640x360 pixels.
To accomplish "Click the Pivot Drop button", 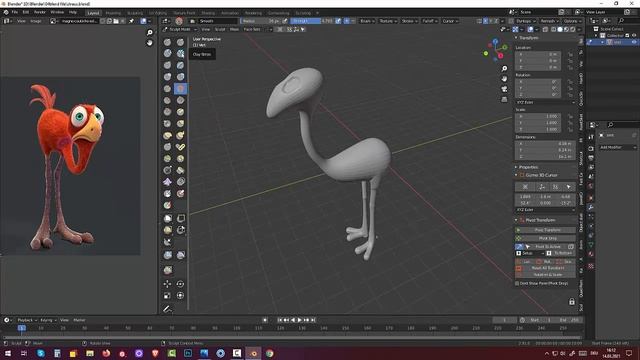I will (x=545, y=238).
